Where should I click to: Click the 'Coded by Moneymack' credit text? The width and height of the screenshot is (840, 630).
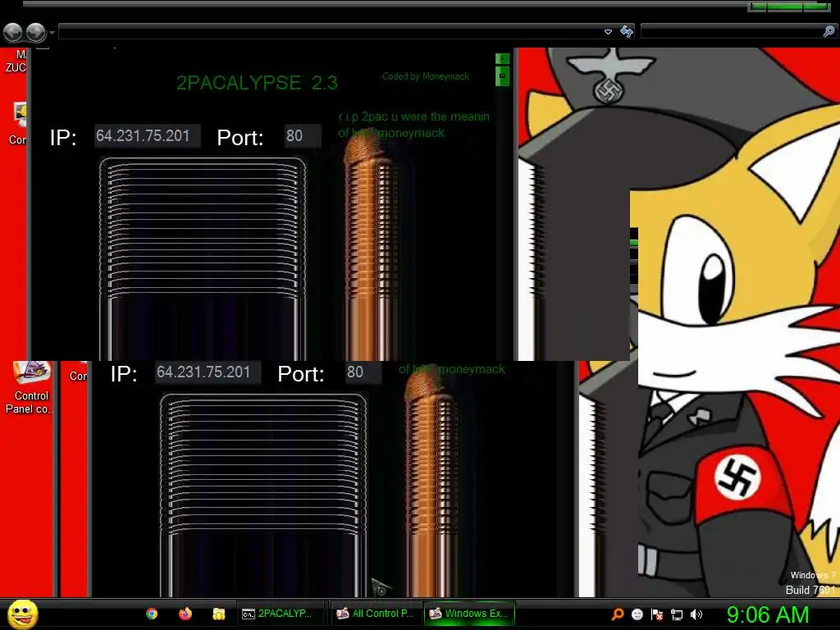[x=426, y=76]
